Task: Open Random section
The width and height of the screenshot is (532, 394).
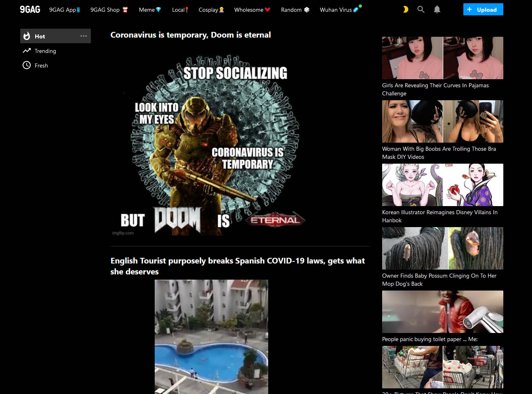Action: click(x=295, y=10)
